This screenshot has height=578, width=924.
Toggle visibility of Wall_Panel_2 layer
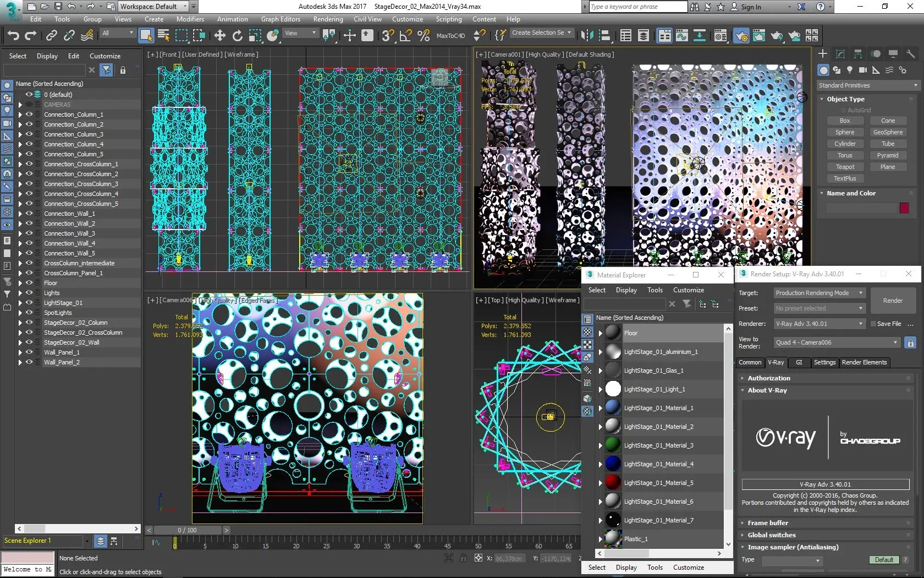pos(30,362)
